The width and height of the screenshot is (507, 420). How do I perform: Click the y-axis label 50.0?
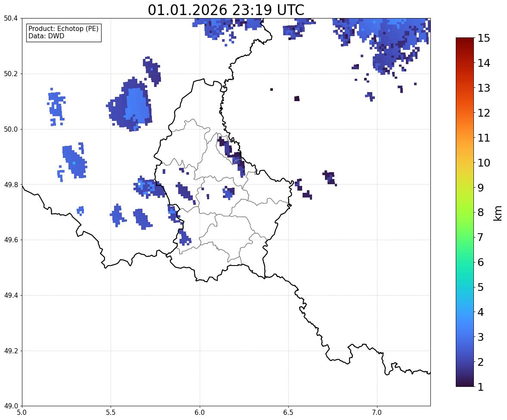click(x=11, y=130)
